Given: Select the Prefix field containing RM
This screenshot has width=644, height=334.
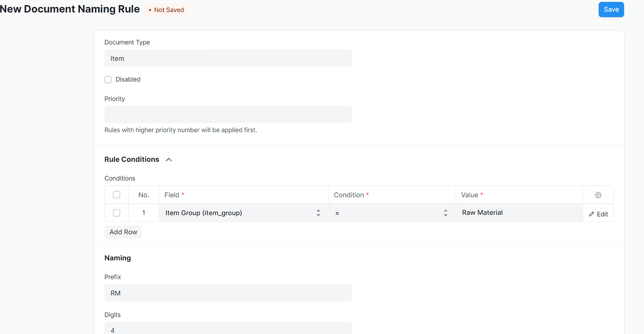Looking at the screenshot, I should [228, 293].
